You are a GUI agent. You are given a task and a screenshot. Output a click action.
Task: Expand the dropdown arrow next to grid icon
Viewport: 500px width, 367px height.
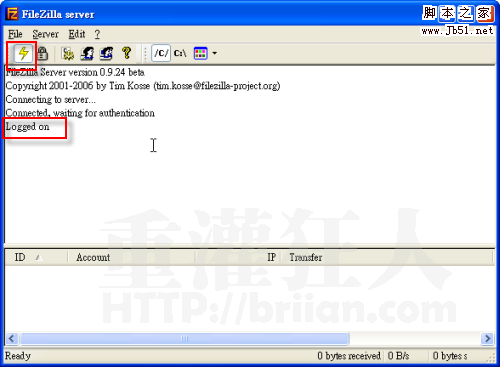[215, 53]
